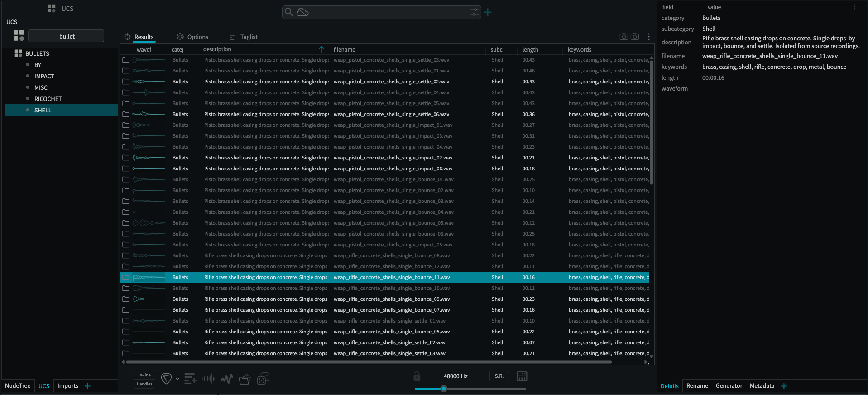Select RICOCHET subcategory in tree
This screenshot has width=868, height=395.
(x=48, y=99)
